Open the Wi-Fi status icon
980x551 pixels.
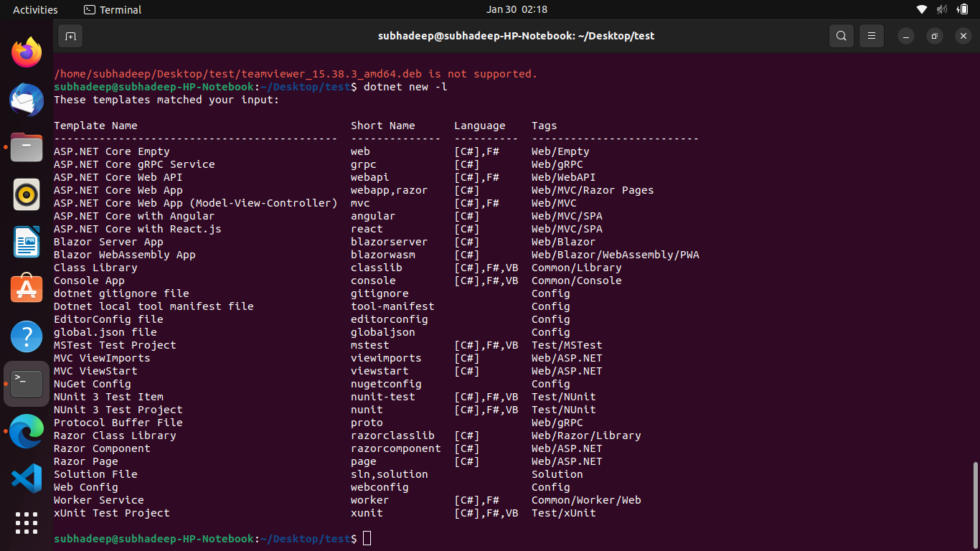point(922,9)
